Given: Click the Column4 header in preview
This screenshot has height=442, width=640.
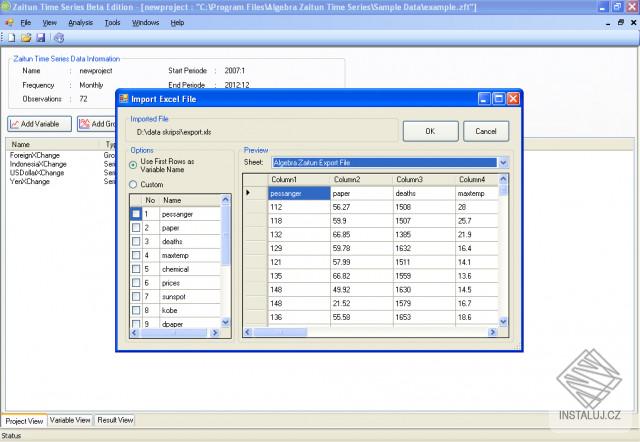Looking at the screenshot, I should coord(477,180).
